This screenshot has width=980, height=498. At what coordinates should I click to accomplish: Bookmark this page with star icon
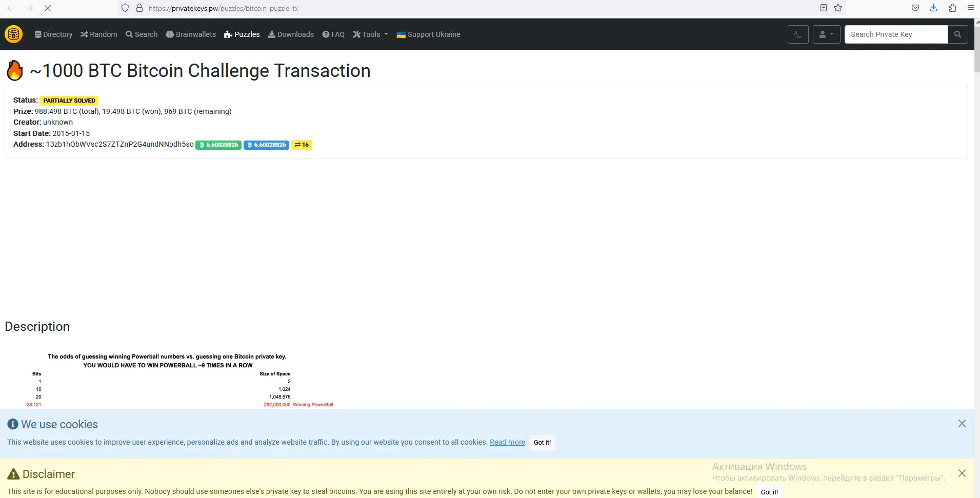(x=838, y=8)
